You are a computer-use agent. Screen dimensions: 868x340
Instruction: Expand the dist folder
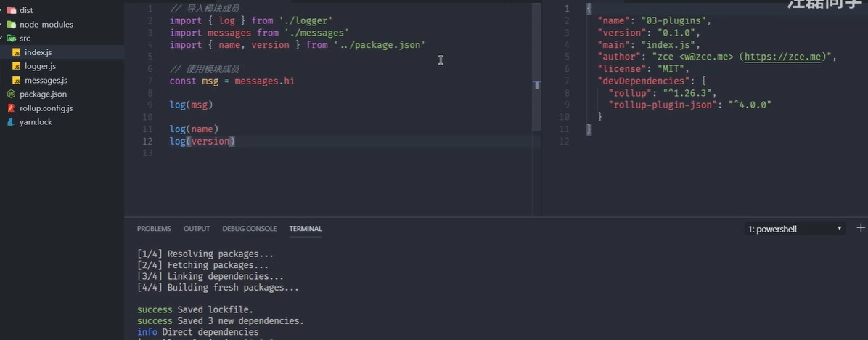click(x=3, y=10)
